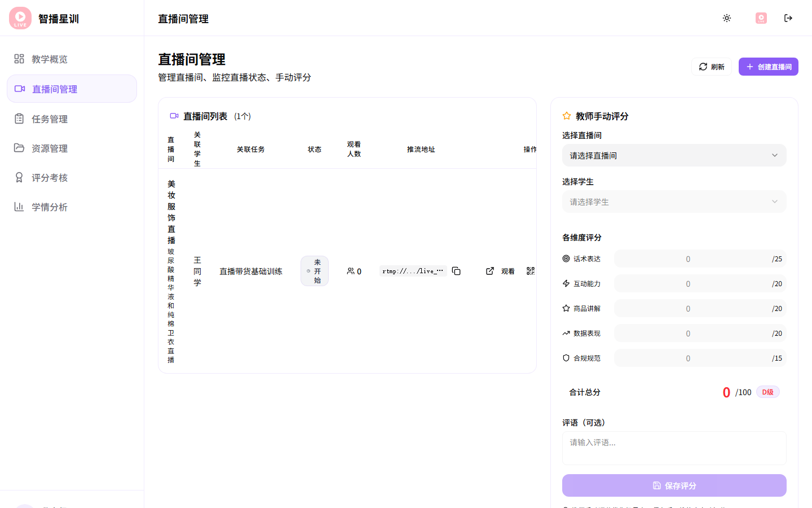Click the D级 grade badge
The height and width of the screenshot is (508, 812).
tap(767, 392)
